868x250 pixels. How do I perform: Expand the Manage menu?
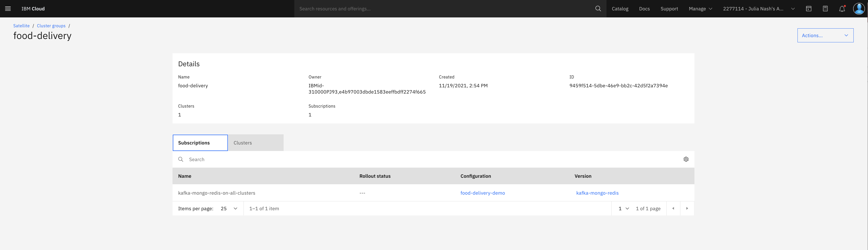[x=700, y=9]
